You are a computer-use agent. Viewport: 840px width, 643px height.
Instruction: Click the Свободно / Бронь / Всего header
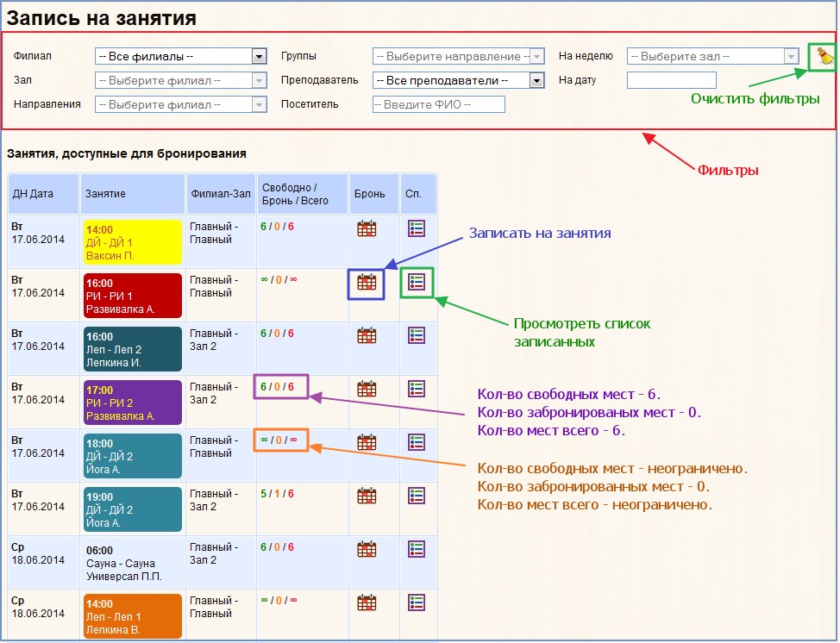[x=303, y=194]
